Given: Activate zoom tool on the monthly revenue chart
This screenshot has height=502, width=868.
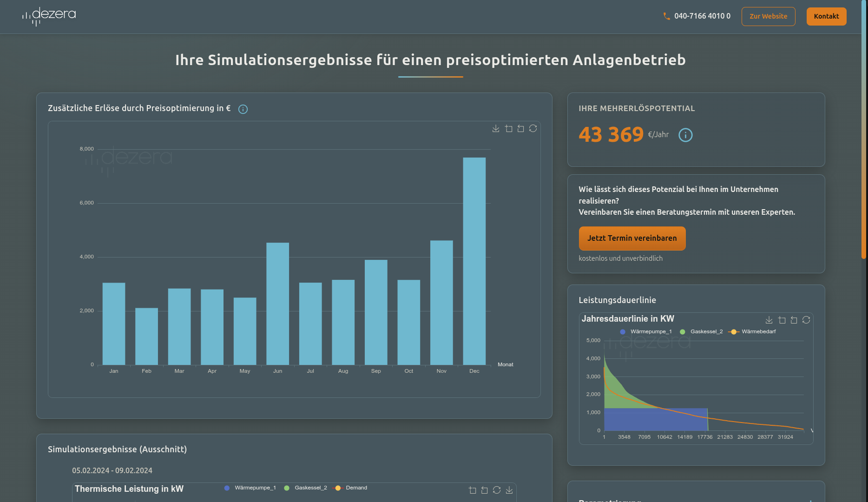Looking at the screenshot, I should coord(509,129).
